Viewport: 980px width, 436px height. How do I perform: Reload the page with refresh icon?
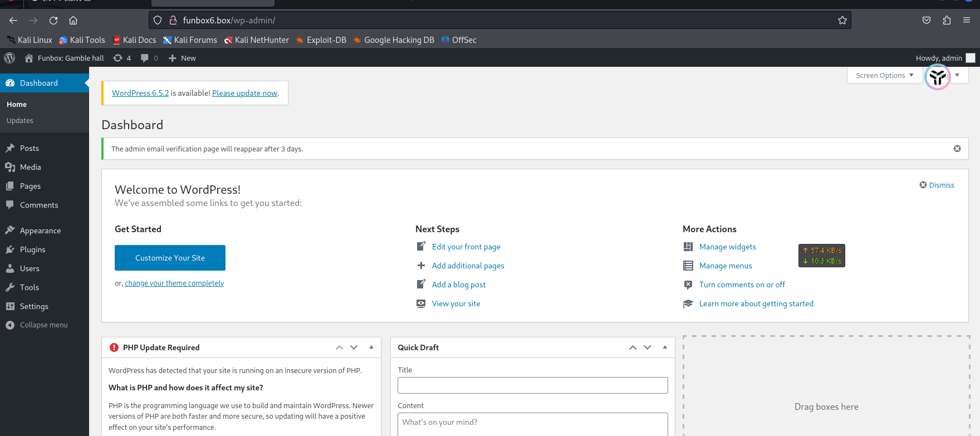point(53,20)
